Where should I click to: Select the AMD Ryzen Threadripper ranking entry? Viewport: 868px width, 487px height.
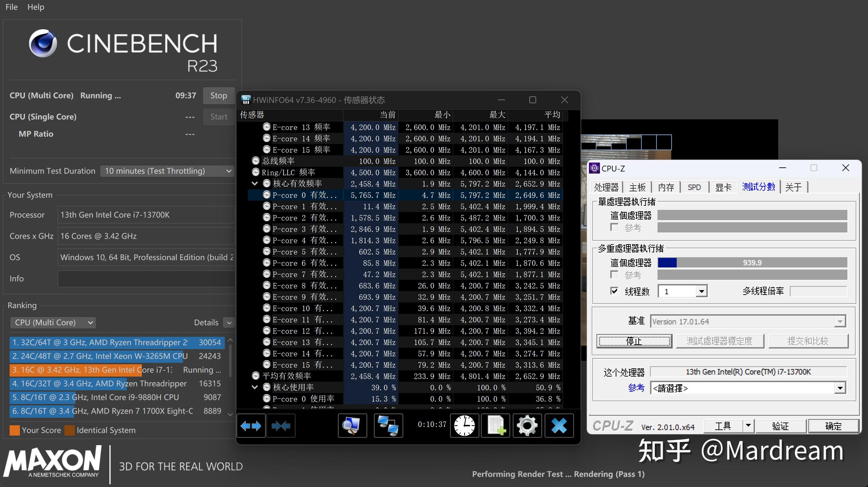tap(103, 342)
